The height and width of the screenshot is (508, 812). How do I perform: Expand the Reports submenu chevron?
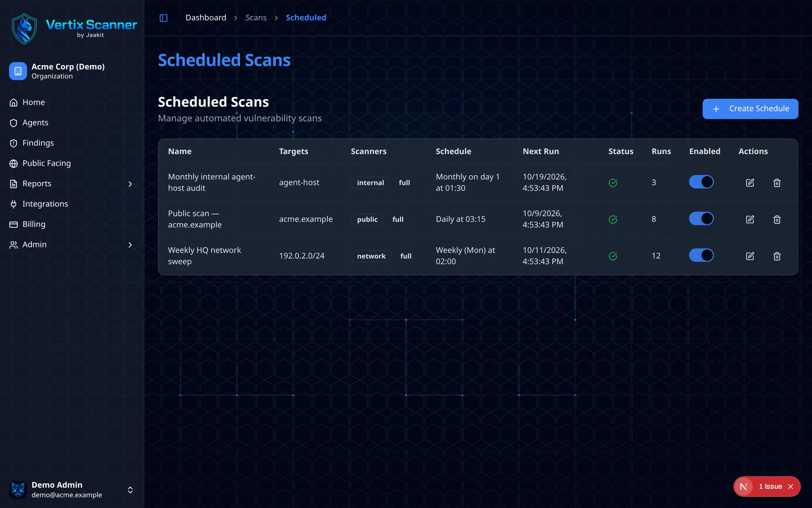tap(130, 184)
